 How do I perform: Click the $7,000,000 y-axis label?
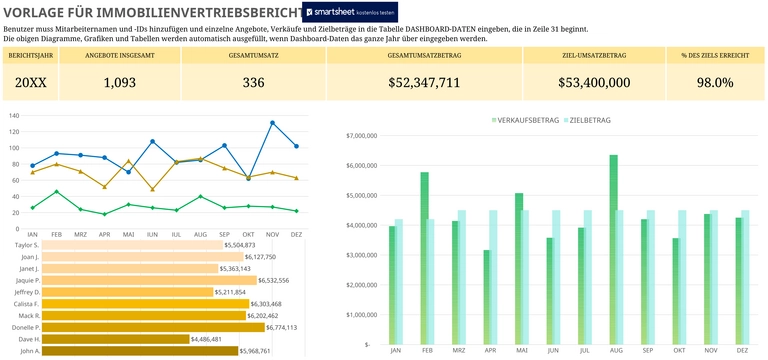(x=360, y=136)
